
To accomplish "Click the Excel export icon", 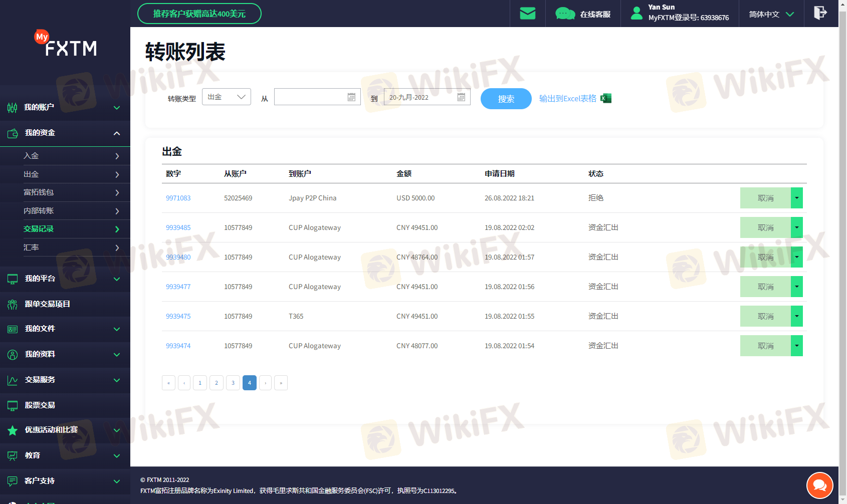I will point(606,98).
